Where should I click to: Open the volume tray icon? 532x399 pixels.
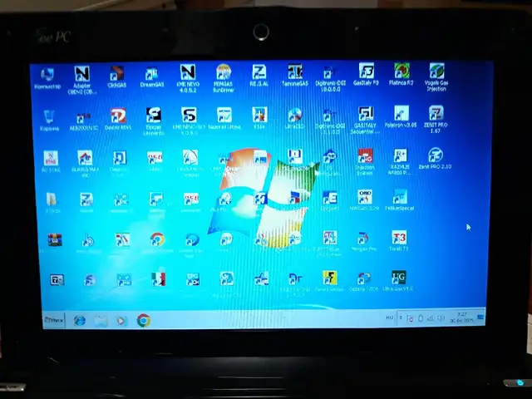441,318
